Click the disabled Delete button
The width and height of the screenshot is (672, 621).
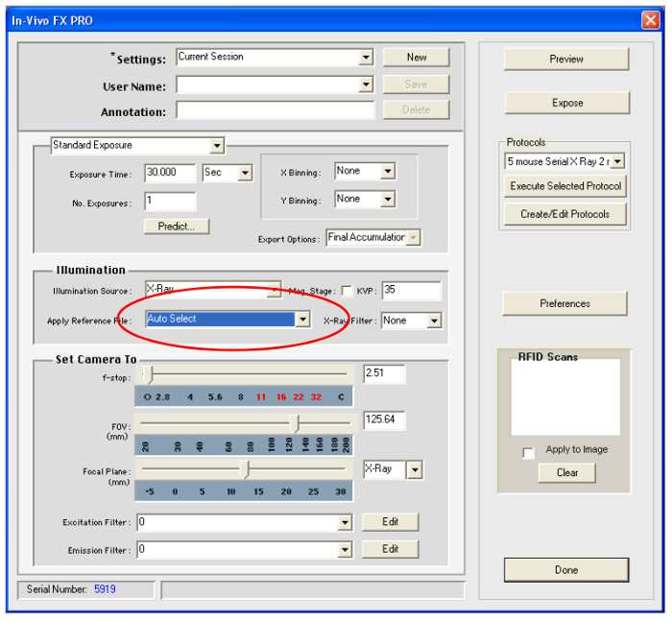coord(416,109)
